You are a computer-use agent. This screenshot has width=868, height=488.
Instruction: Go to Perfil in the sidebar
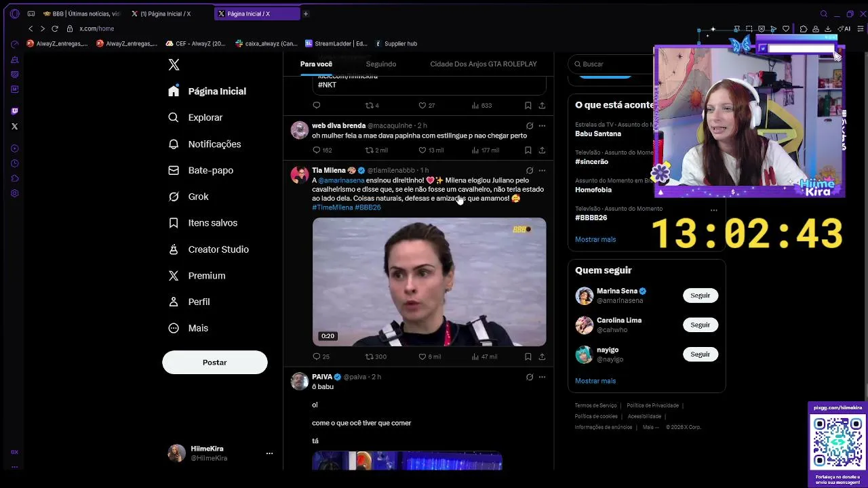(189, 302)
